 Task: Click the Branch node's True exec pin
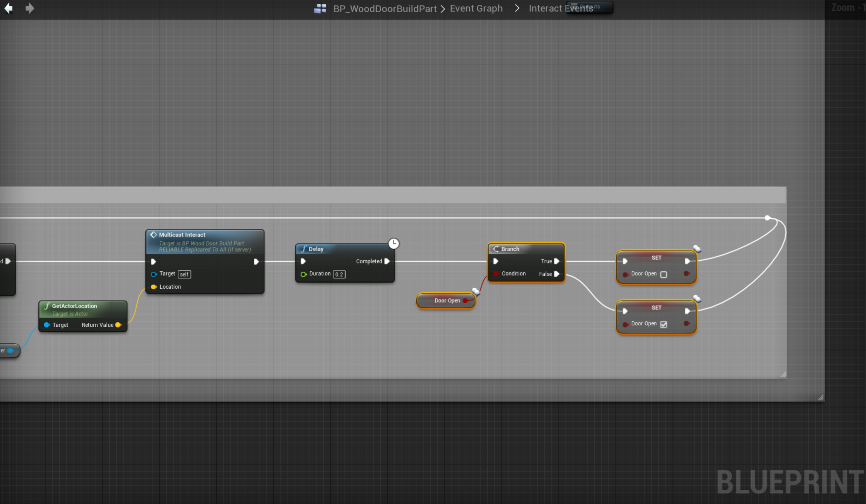pos(557,261)
